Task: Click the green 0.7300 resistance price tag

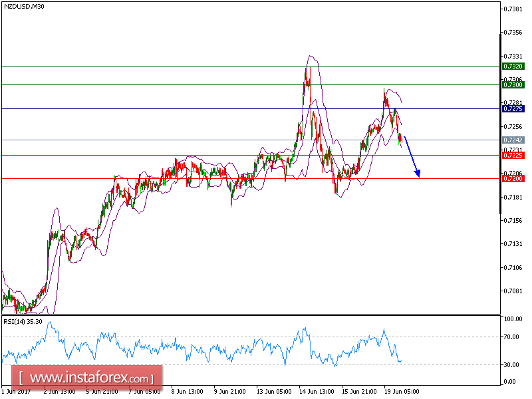Action: pos(513,85)
